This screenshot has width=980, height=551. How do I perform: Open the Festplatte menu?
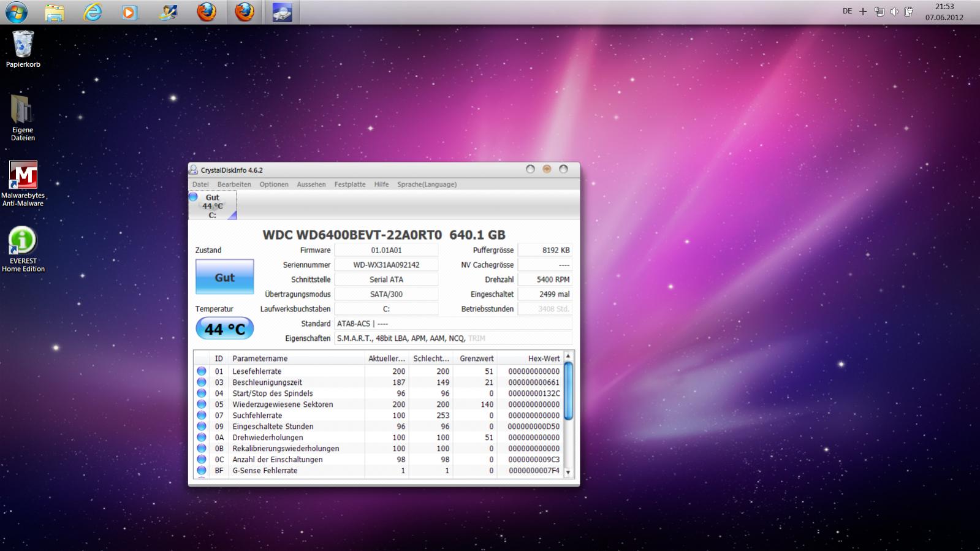click(350, 184)
